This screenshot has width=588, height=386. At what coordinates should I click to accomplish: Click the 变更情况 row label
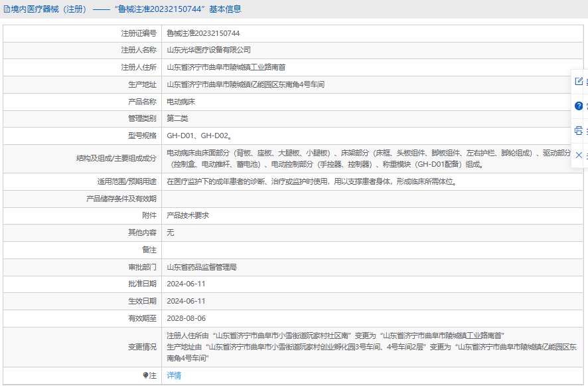[x=142, y=347]
